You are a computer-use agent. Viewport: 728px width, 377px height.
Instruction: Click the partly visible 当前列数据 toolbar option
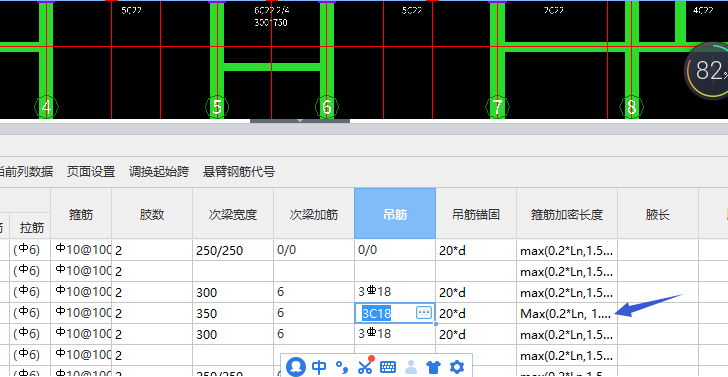click(x=26, y=172)
